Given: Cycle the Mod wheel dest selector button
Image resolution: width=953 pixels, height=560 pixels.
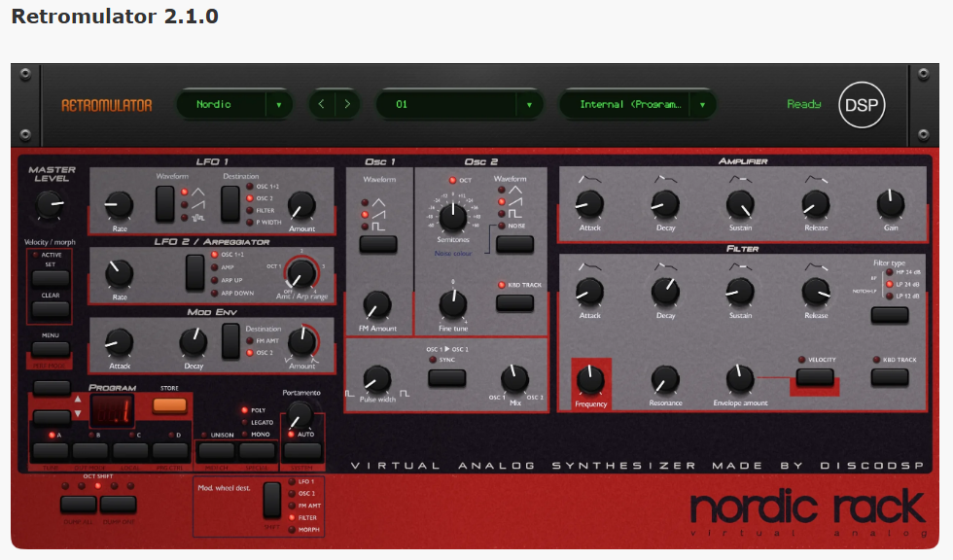Looking at the screenshot, I should pyautogui.click(x=271, y=500).
